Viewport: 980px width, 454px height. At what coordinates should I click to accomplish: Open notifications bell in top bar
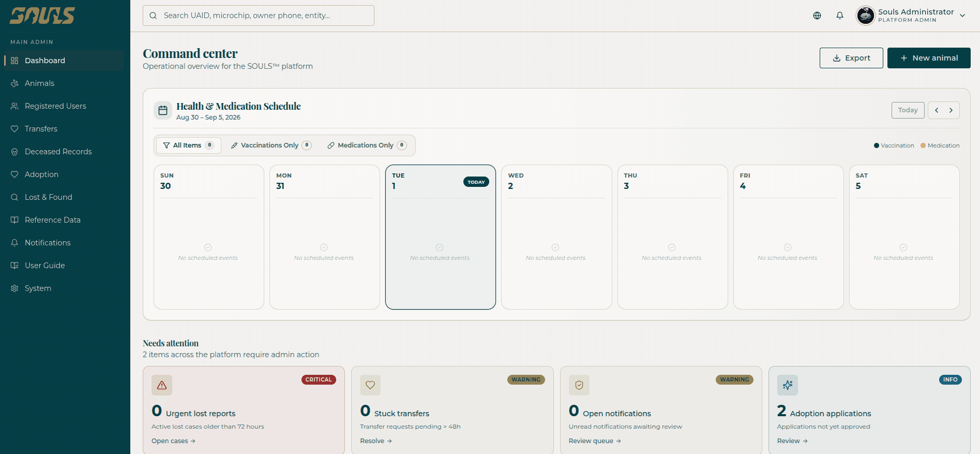(x=840, y=16)
